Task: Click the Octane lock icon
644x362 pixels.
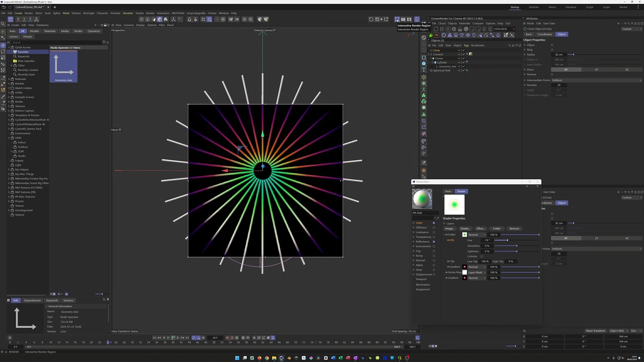Action: coord(460,29)
